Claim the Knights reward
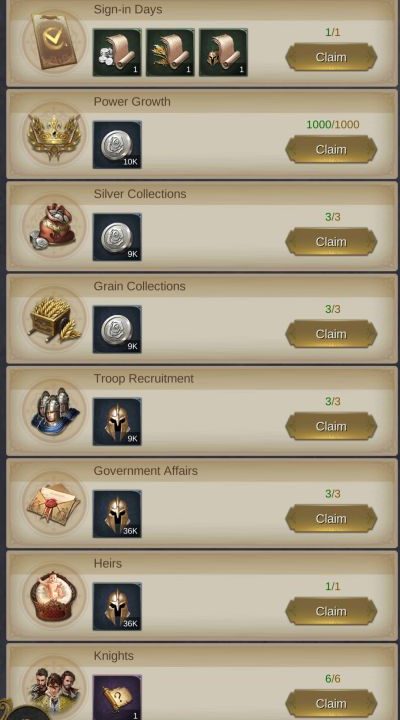 (331, 704)
